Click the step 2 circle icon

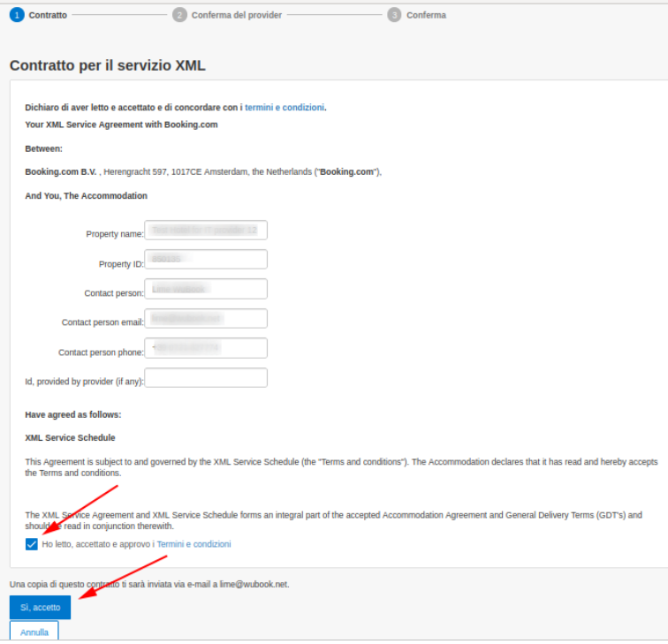(179, 15)
